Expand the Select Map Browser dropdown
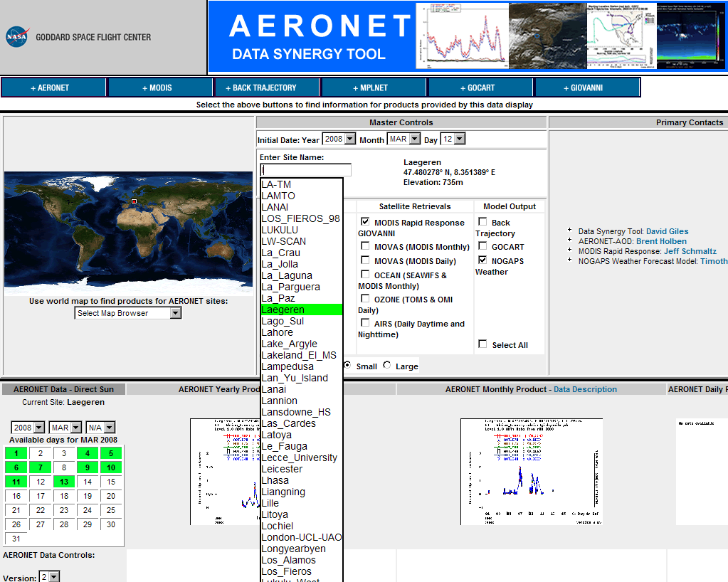The width and height of the screenshot is (728, 582). [x=128, y=313]
